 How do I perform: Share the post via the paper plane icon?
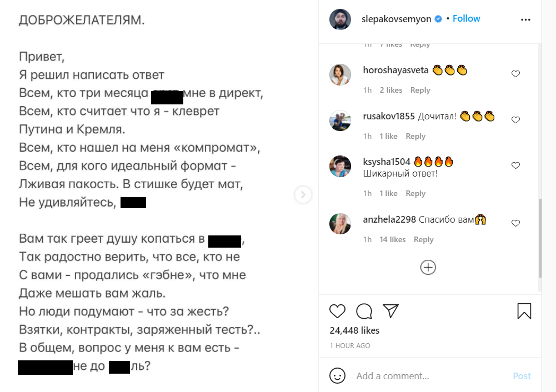click(390, 311)
